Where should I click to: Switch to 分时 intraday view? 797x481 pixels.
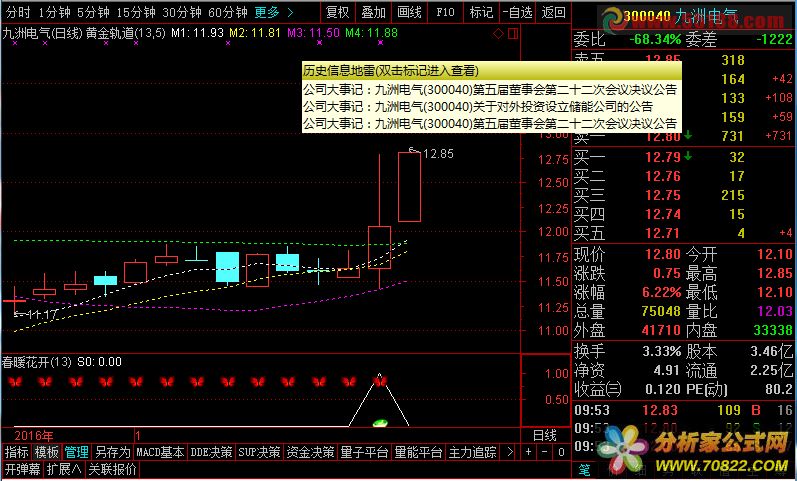click(18, 12)
